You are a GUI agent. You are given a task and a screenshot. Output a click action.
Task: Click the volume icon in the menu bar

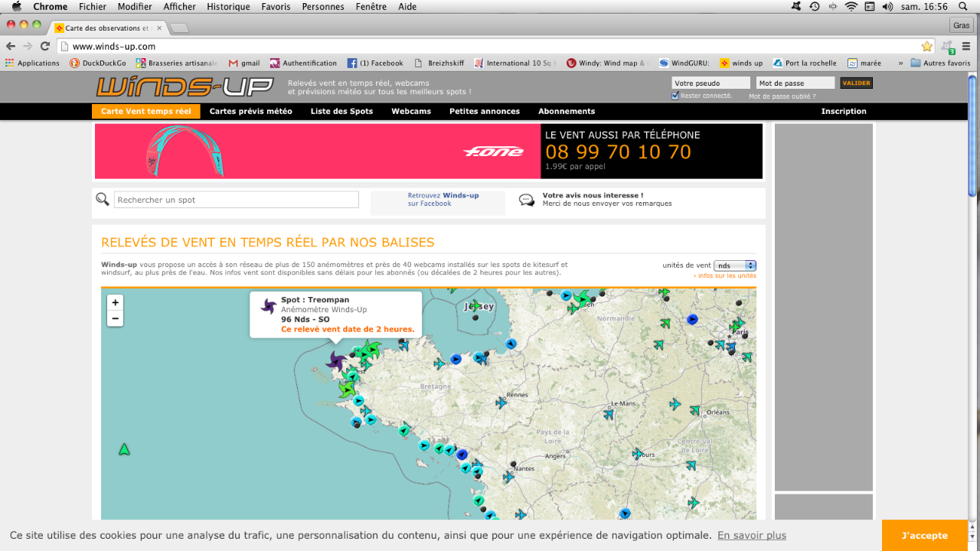point(887,6)
